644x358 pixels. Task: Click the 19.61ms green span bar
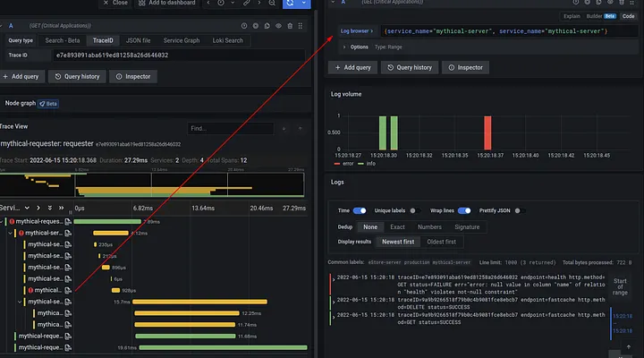tap(223, 348)
